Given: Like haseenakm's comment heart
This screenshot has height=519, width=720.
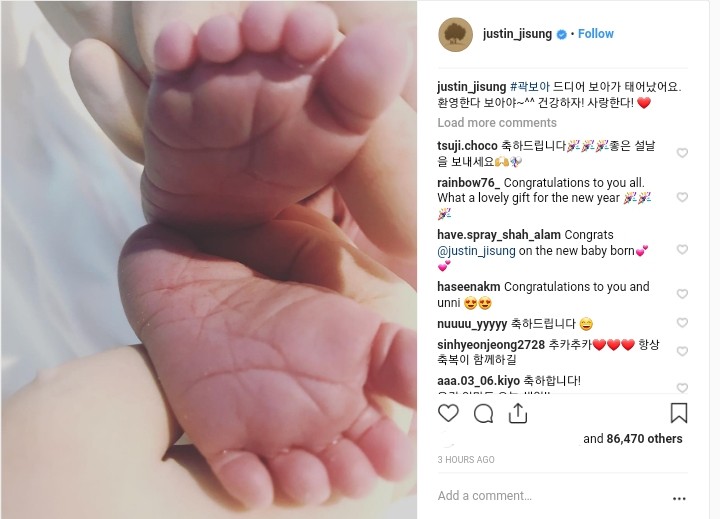Looking at the screenshot, I should tap(682, 294).
